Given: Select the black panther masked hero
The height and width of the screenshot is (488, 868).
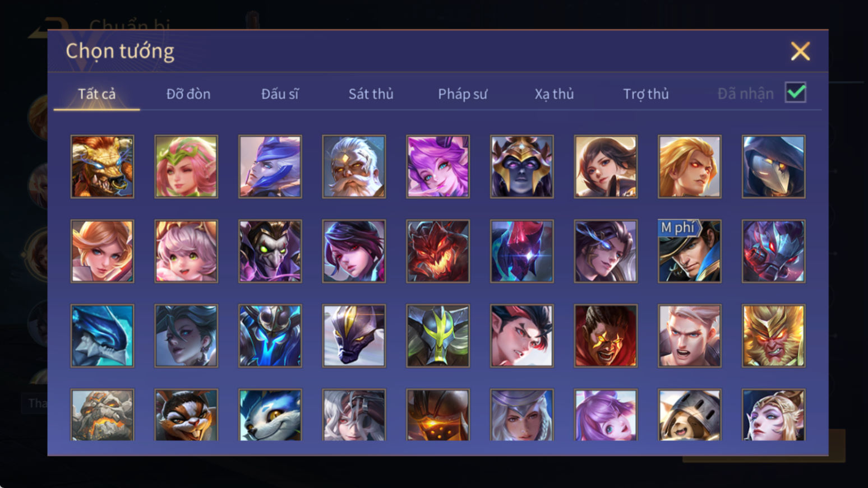Looking at the screenshot, I should coord(354,336).
